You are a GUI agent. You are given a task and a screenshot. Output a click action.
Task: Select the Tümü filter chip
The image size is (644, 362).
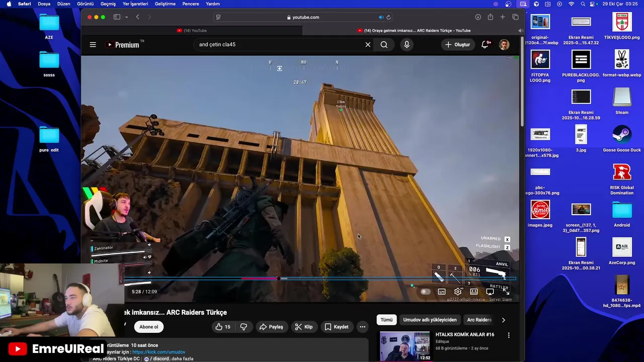click(x=386, y=320)
